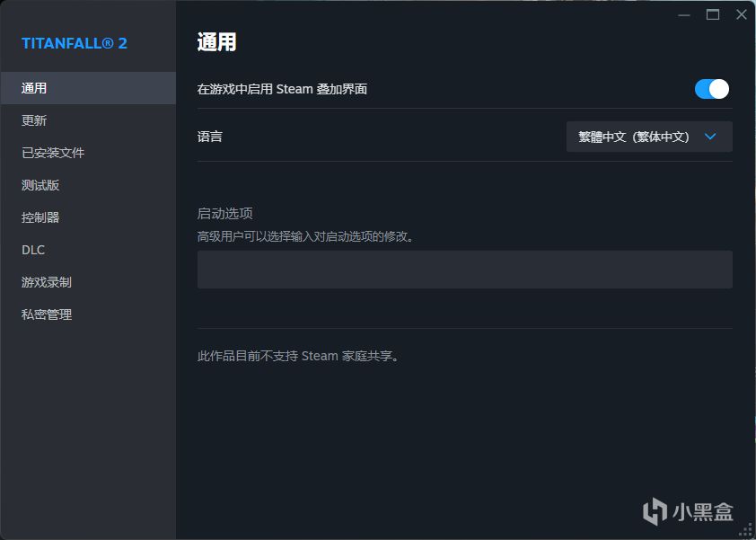
Task: Click the 启动选项 heading text
Action: [x=224, y=213]
